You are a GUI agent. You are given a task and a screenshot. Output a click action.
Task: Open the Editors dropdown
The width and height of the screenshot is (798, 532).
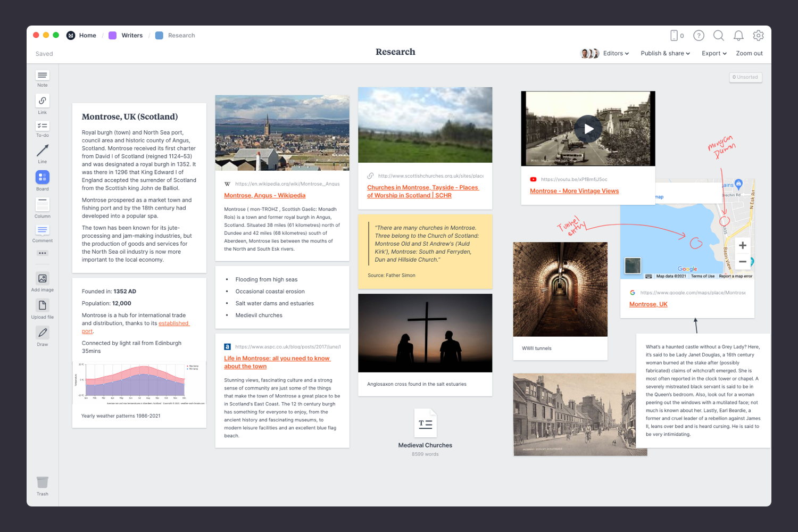coord(615,53)
